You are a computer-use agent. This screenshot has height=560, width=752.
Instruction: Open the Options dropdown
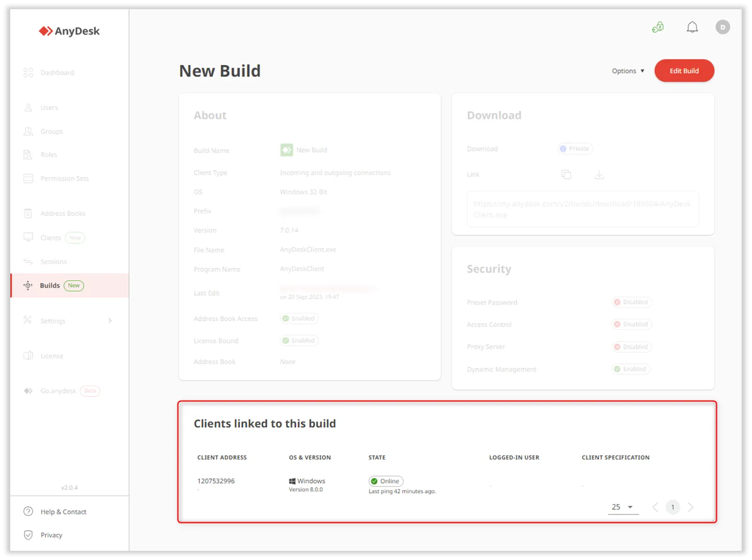(x=628, y=71)
